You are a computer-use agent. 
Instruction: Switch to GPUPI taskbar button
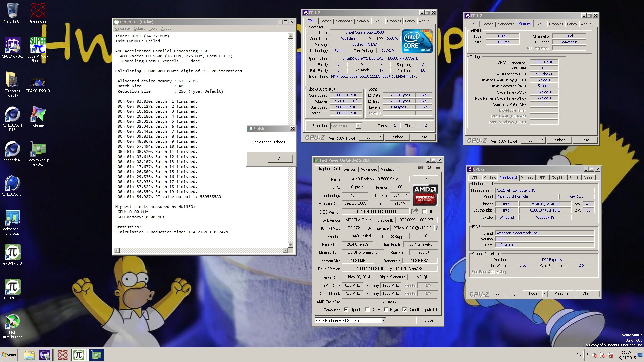point(79,355)
